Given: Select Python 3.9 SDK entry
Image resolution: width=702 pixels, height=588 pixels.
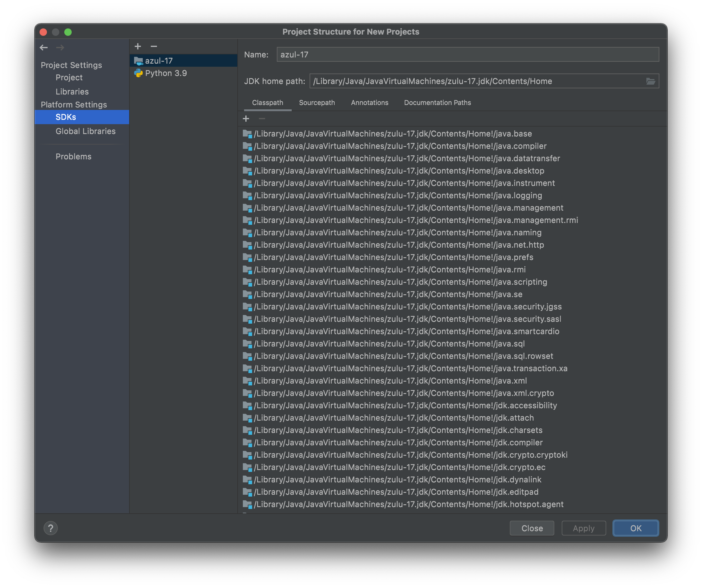Looking at the screenshot, I should point(184,73).
